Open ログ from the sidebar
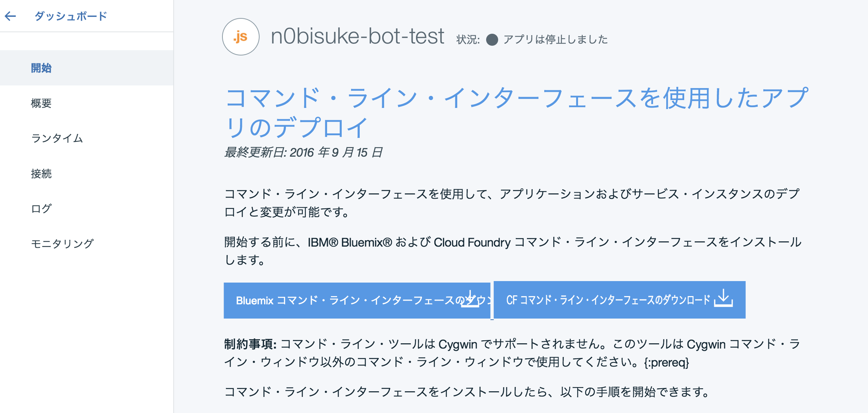The width and height of the screenshot is (868, 413). coord(41,209)
